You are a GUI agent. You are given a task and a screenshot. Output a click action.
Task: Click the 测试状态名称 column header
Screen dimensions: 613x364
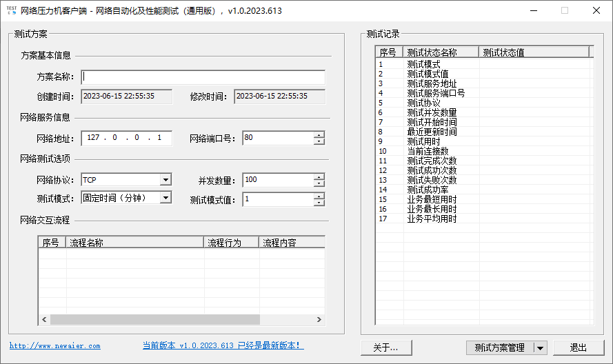441,52
